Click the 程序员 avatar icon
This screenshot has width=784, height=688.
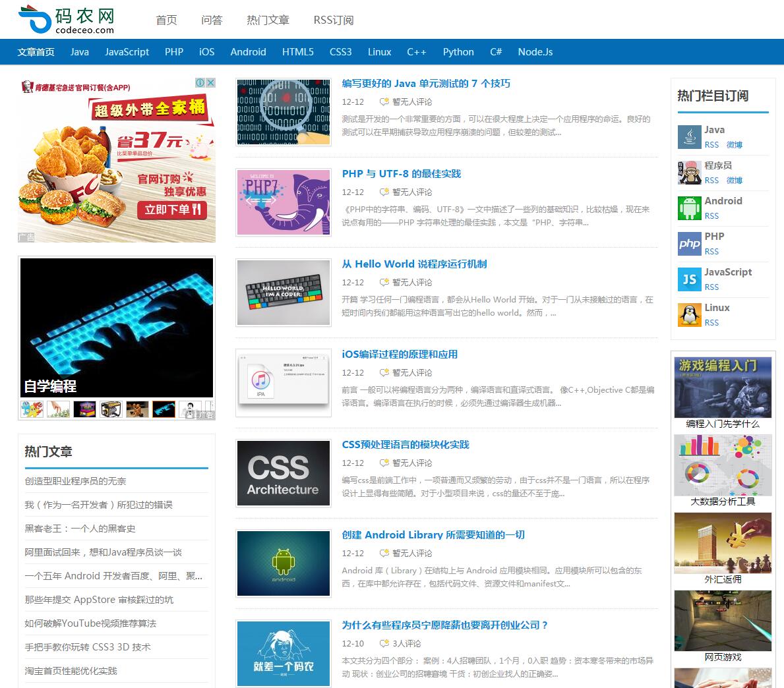click(690, 173)
